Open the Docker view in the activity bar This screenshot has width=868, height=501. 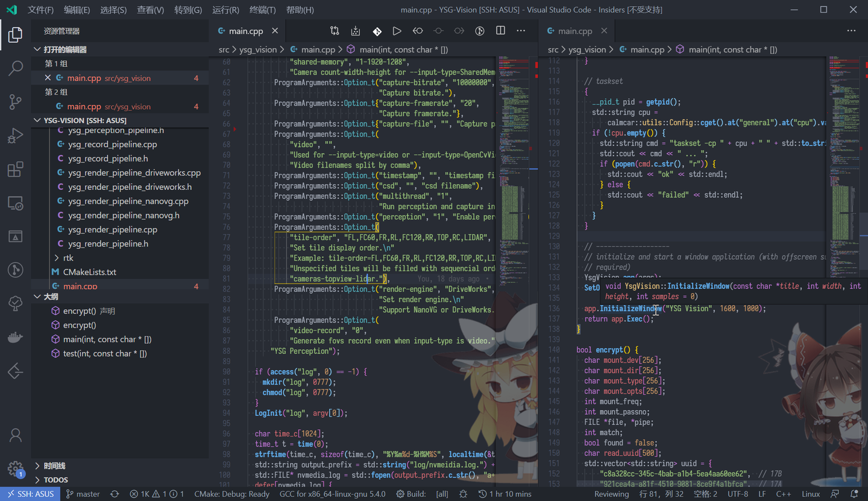pyautogui.click(x=15, y=337)
